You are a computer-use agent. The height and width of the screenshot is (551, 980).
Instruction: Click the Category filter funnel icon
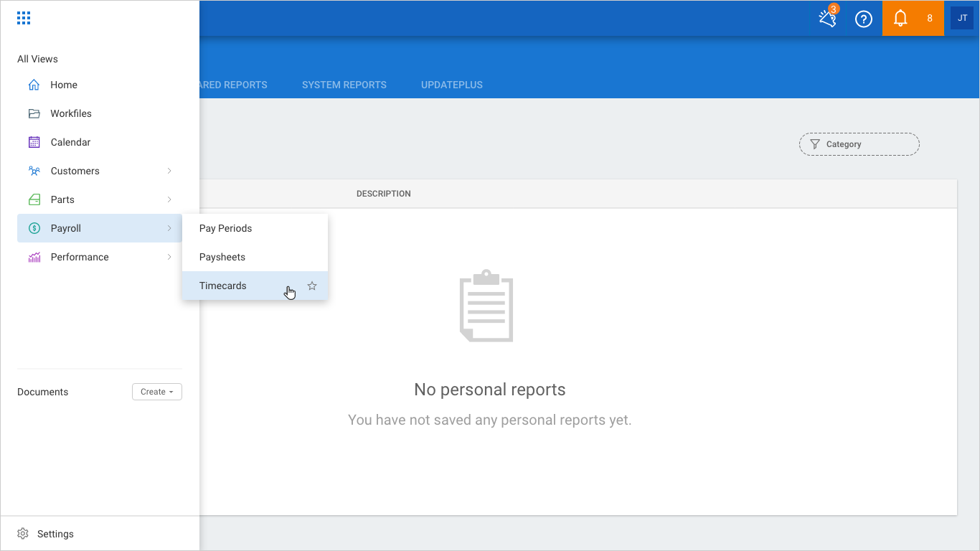coord(815,144)
